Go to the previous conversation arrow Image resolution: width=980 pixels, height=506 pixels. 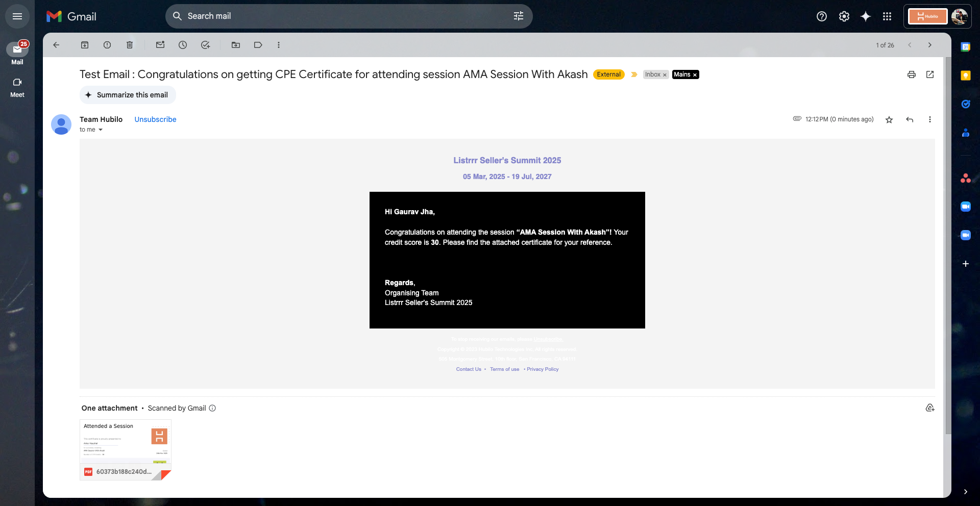[910, 45]
